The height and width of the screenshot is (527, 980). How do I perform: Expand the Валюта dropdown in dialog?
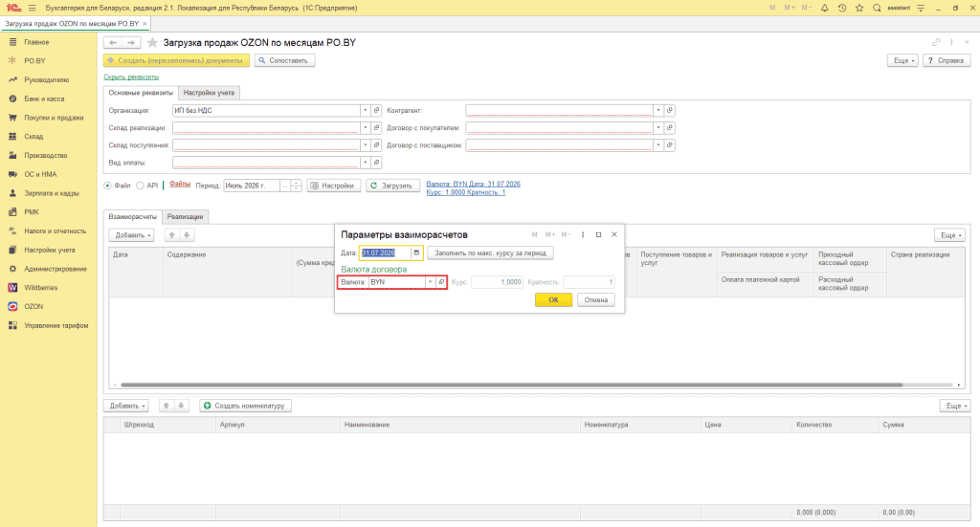tap(430, 282)
